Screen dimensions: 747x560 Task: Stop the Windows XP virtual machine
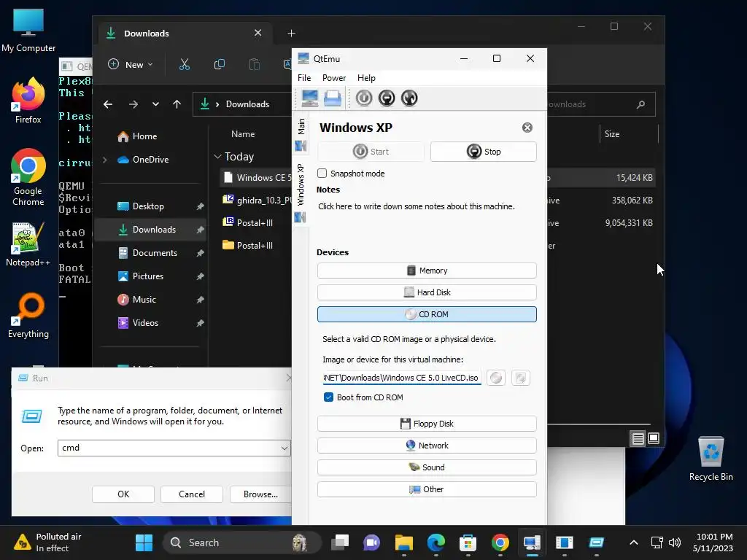484,152
